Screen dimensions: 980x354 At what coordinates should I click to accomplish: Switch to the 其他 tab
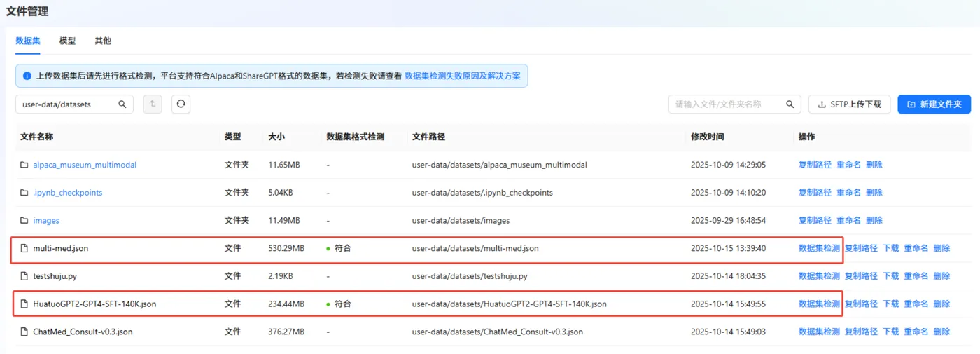(103, 41)
